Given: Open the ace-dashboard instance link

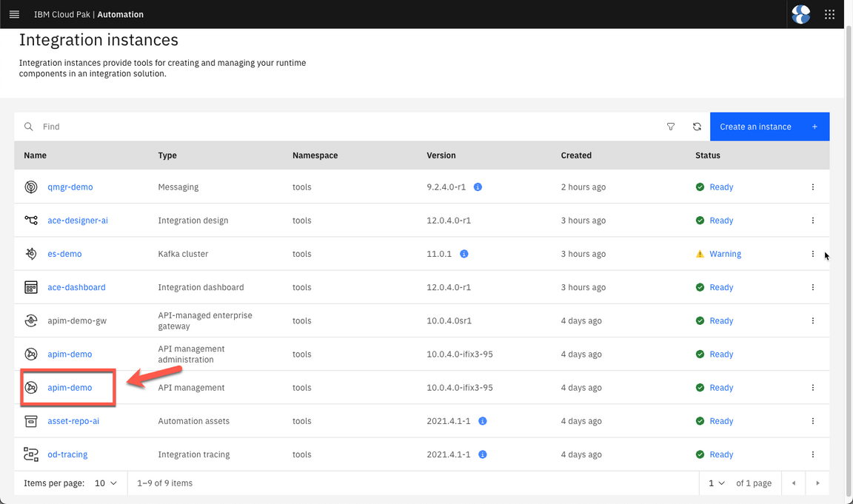Looking at the screenshot, I should tap(76, 287).
